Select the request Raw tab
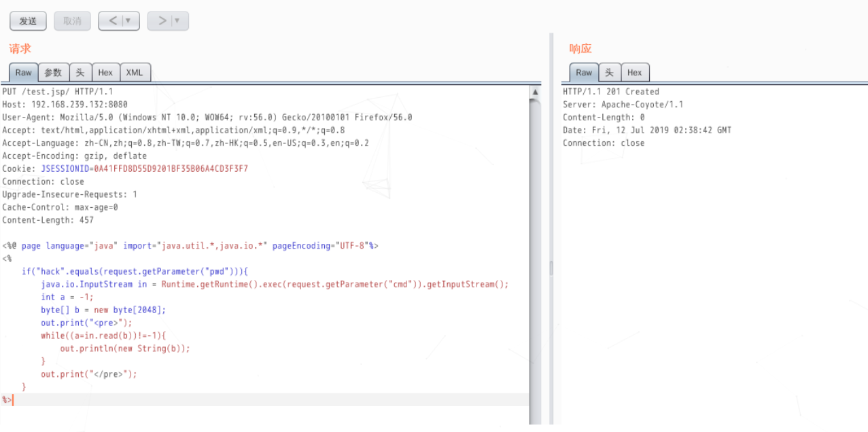 point(23,73)
